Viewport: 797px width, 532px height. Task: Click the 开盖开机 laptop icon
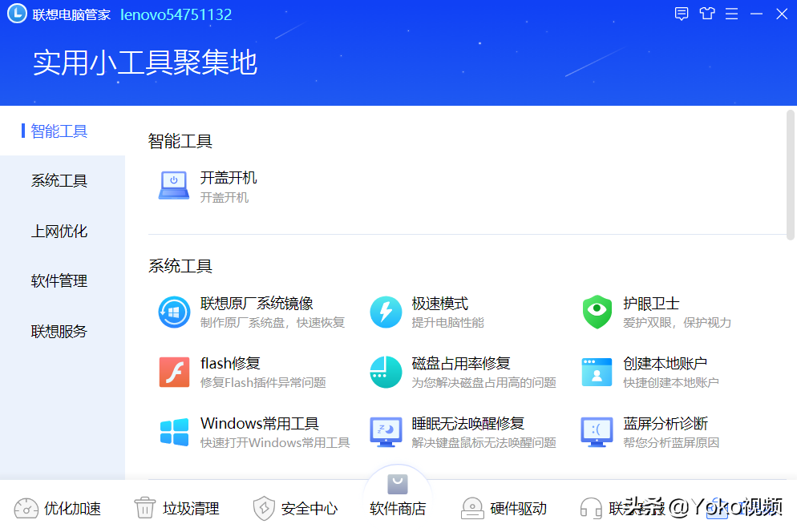[174, 185]
